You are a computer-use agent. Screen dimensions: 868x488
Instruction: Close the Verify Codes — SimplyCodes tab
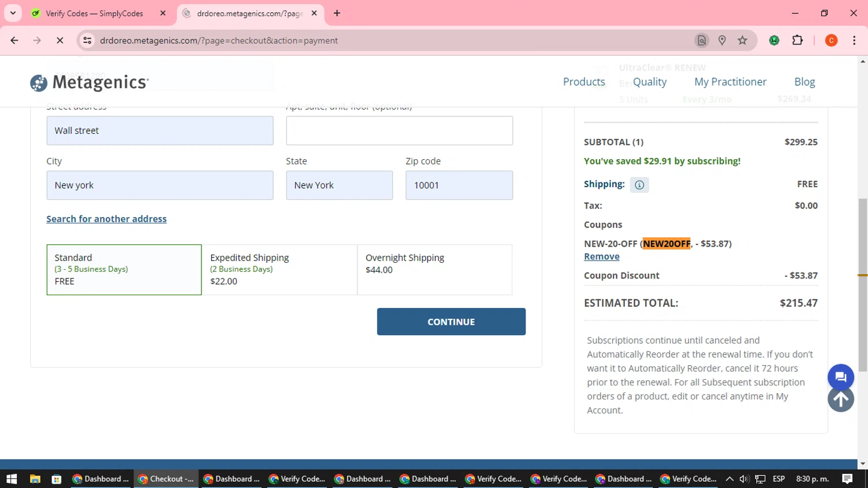tap(163, 13)
